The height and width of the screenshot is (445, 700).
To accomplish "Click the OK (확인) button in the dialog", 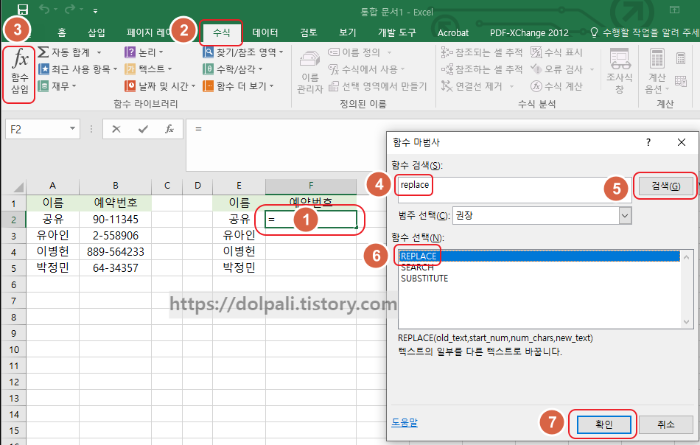I will coord(604,424).
